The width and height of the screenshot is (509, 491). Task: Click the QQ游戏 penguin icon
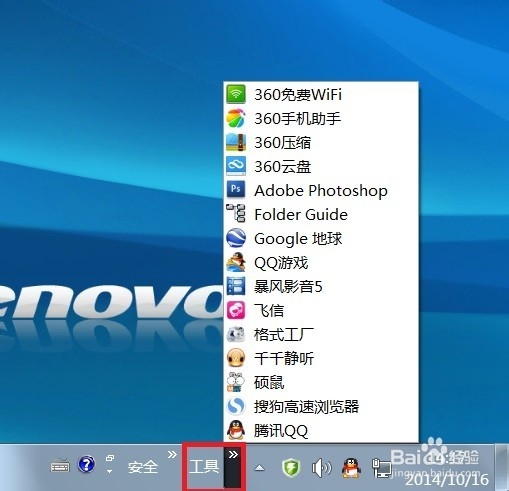click(236, 262)
